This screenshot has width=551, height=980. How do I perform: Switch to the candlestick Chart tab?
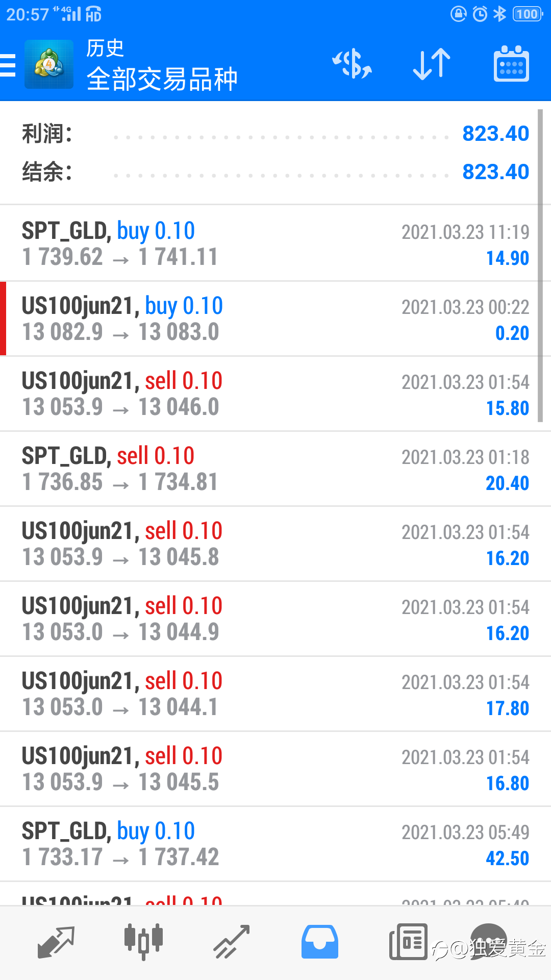click(144, 942)
